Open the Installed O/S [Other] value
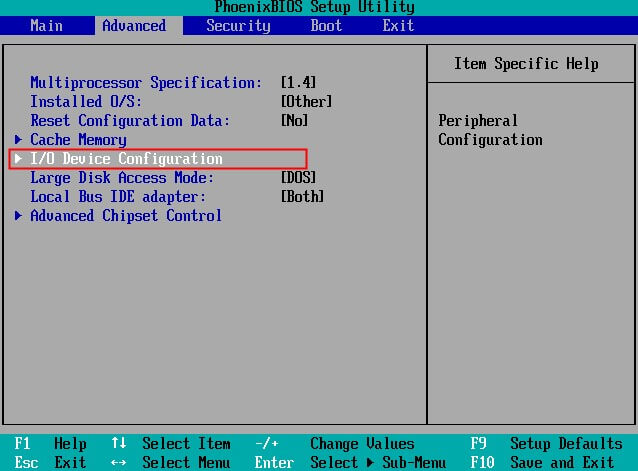Image resolution: width=638 pixels, height=471 pixels. tap(306, 102)
